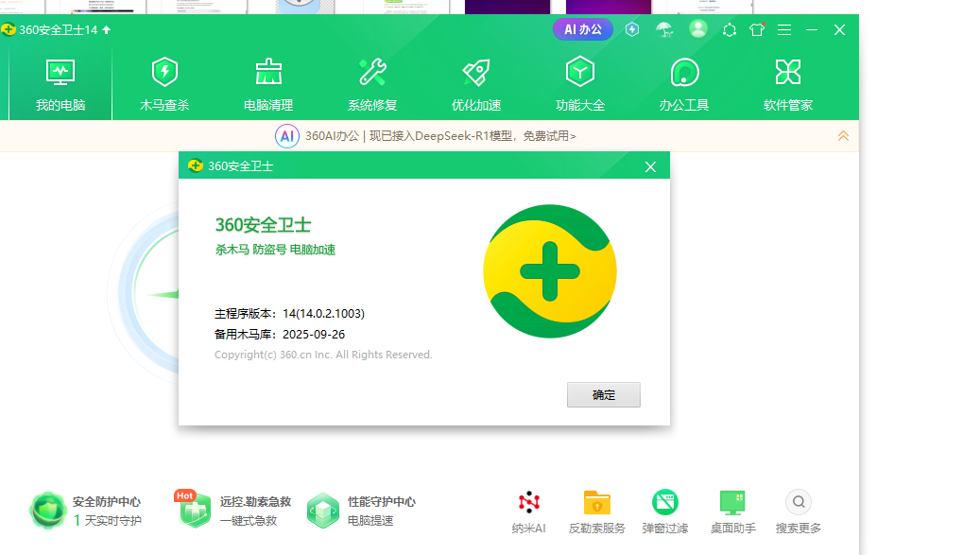Open the 办公工具 tab

click(684, 84)
